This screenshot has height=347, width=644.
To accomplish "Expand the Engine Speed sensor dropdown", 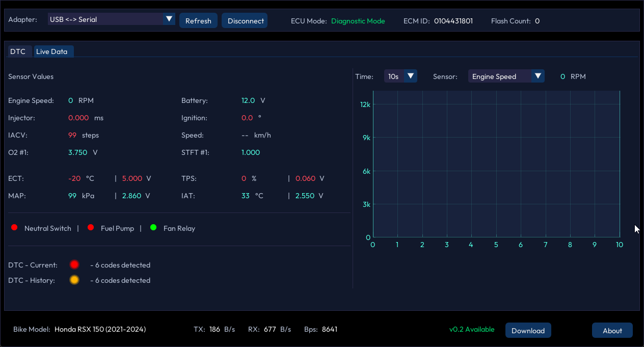I will pos(506,76).
